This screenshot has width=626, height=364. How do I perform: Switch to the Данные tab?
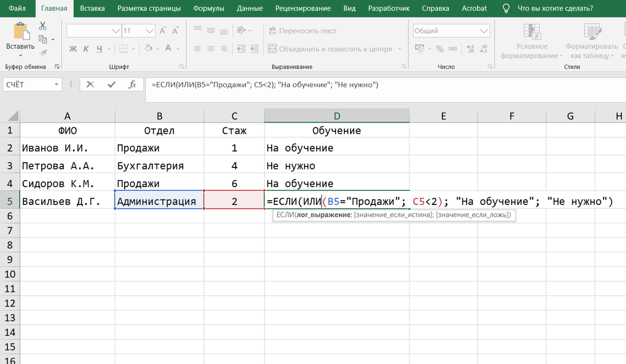point(250,8)
